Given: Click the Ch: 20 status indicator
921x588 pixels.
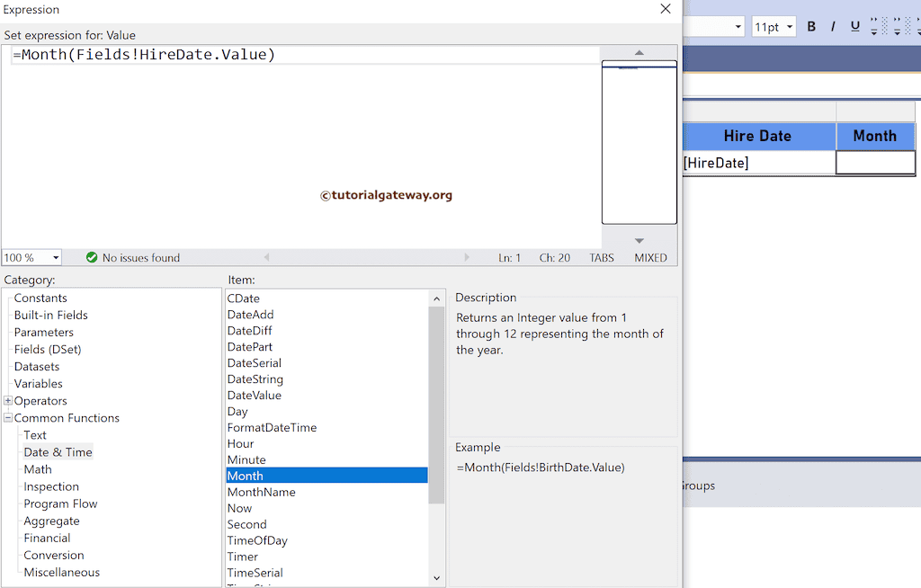Looking at the screenshot, I should (x=554, y=258).
